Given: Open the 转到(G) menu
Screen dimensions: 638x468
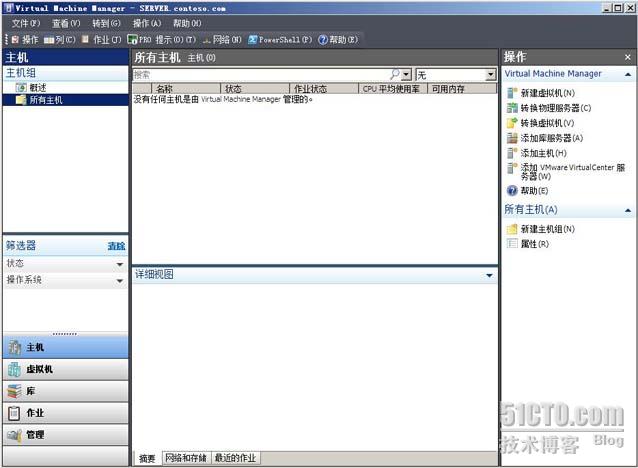Looking at the screenshot, I should pyautogui.click(x=106, y=23).
